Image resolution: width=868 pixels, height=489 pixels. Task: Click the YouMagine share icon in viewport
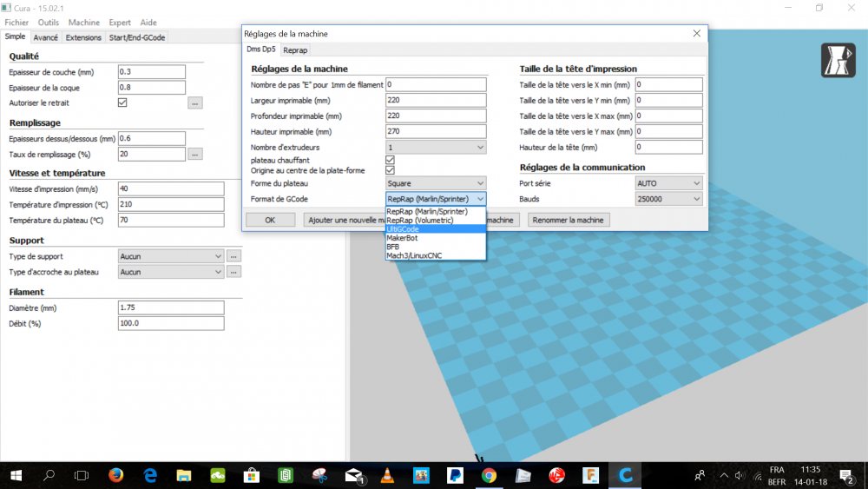pos(838,60)
